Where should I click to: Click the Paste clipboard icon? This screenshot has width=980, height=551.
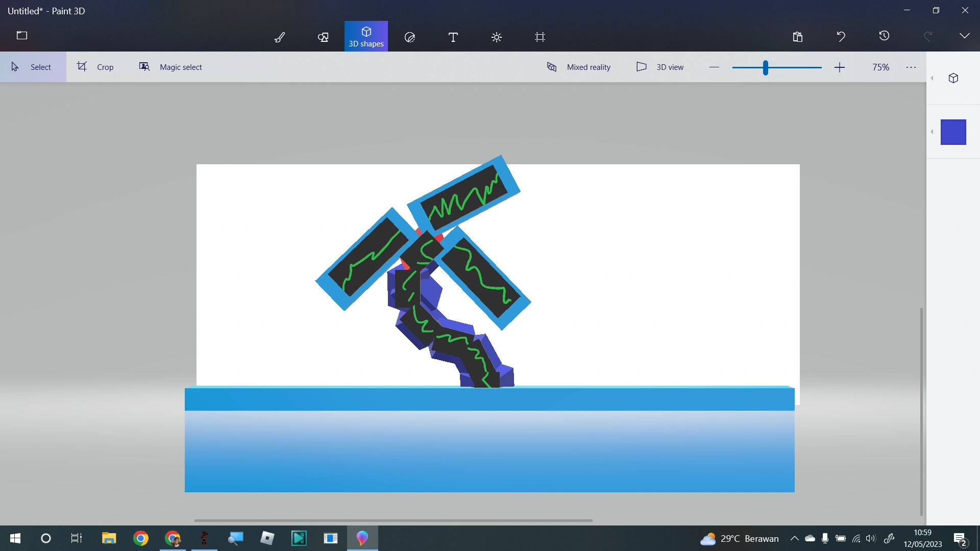[798, 36]
